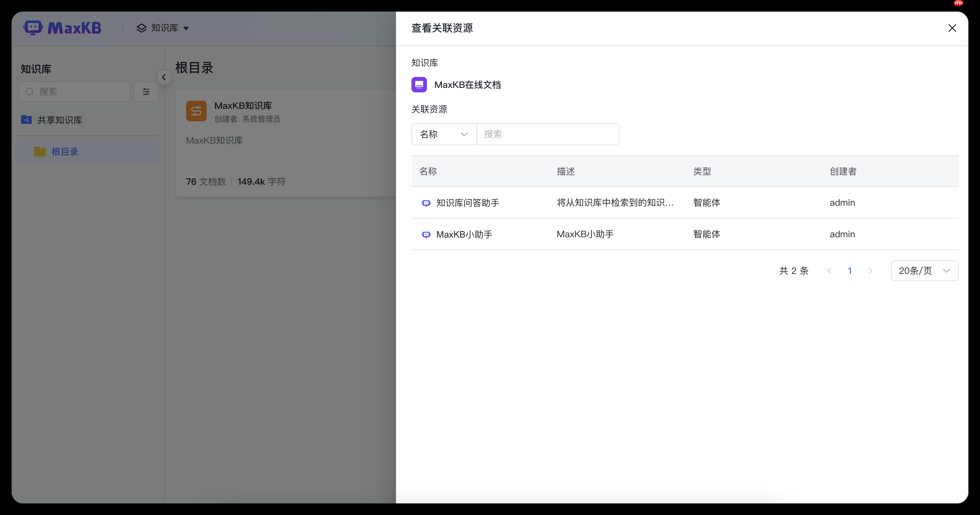Select the 根目录 tree item
The image size is (980, 515).
pos(65,151)
